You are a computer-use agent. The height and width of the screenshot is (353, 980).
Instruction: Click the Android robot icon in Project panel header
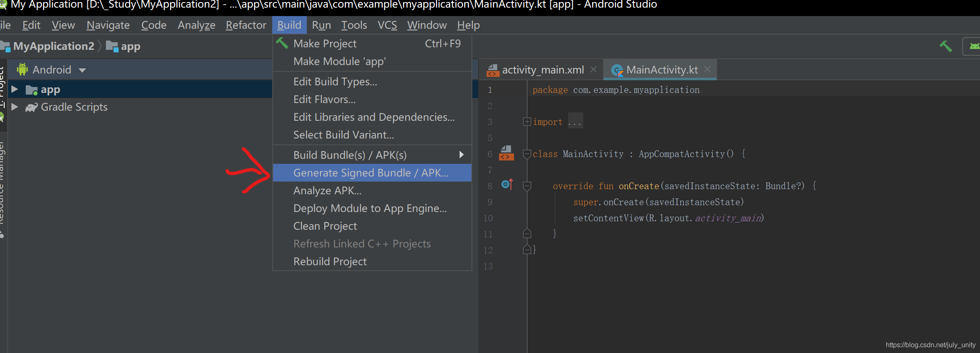[x=22, y=69]
